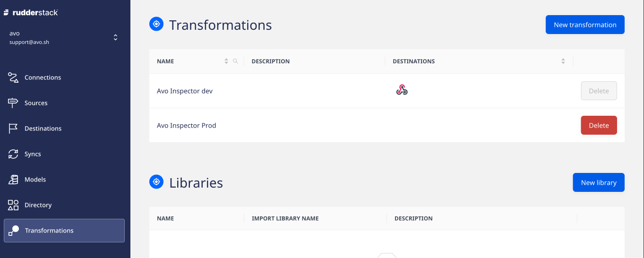
Task: Click the Directory shapes icon
Action: pyautogui.click(x=13, y=205)
